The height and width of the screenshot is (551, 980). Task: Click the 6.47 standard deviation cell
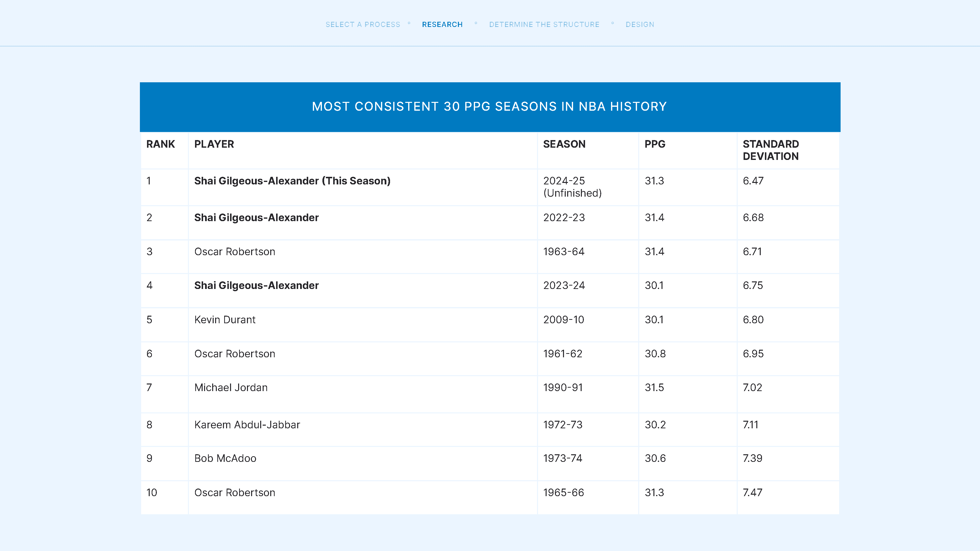pos(753,181)
